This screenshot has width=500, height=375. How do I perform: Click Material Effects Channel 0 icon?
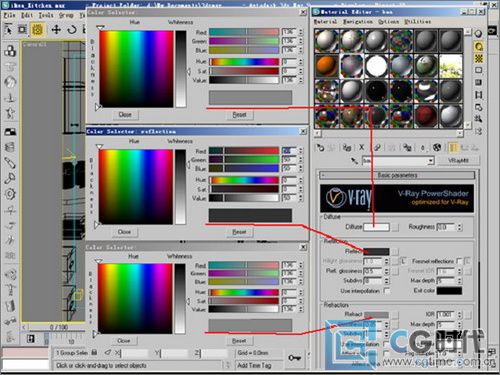[x=422, y=147]
